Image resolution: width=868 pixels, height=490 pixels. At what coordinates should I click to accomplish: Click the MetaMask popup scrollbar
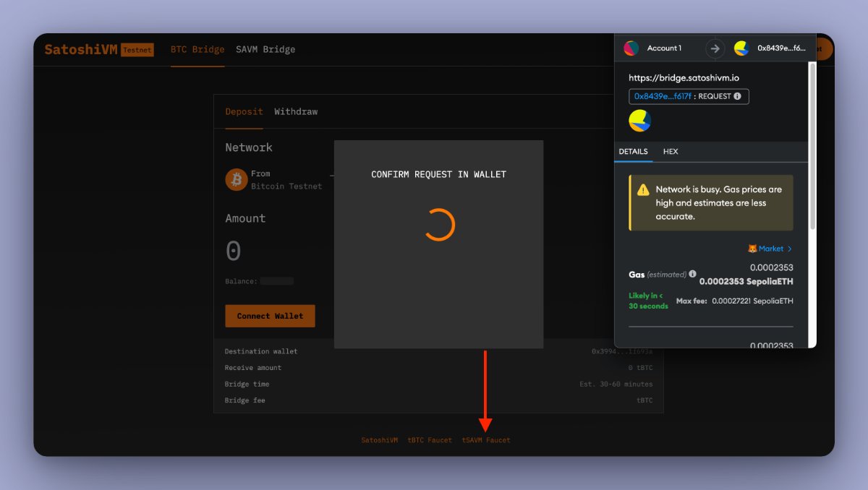click(x=812, y=146)
